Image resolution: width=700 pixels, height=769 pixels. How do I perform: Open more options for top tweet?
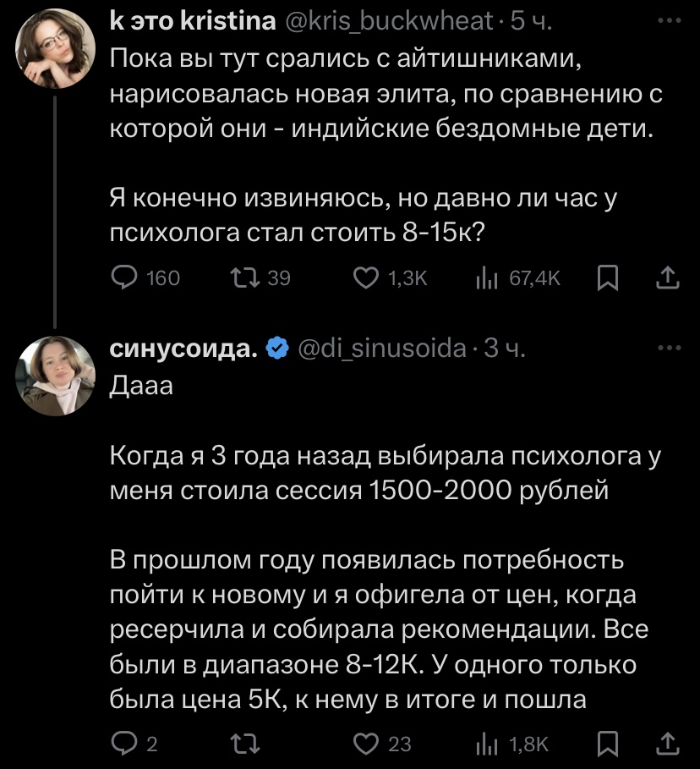pos(668,20)
